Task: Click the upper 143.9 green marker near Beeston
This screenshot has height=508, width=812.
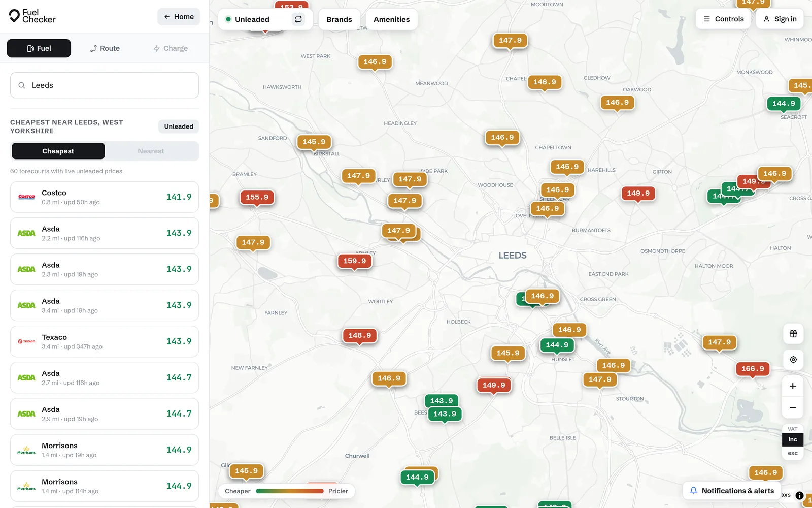Action: tap(442, 401)
